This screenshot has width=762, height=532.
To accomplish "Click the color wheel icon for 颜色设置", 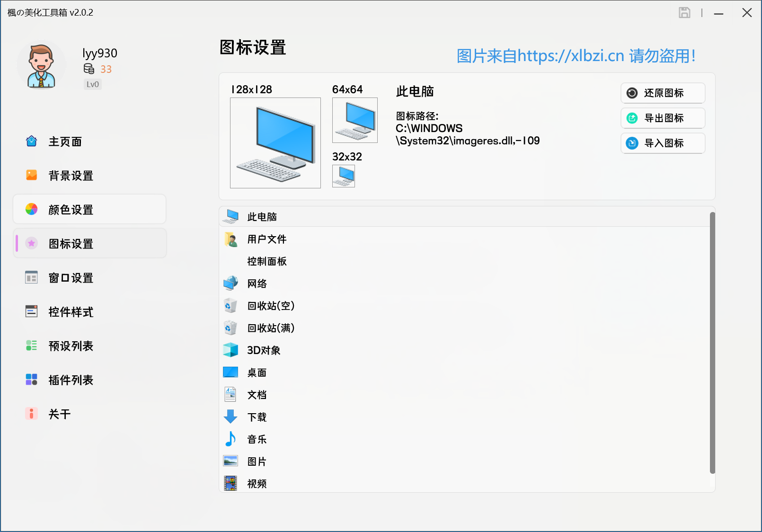I will click(x=31, y=209).
